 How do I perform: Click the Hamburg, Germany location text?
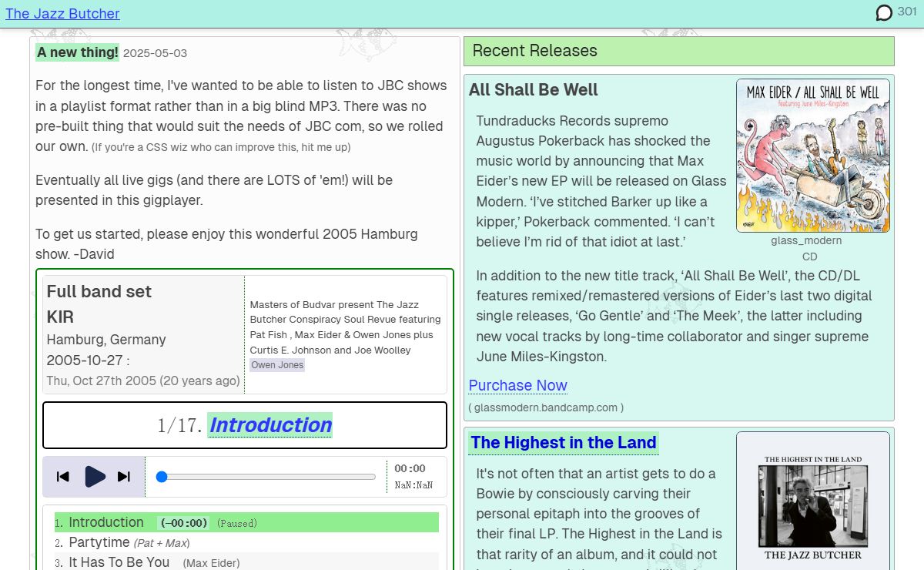106,340
